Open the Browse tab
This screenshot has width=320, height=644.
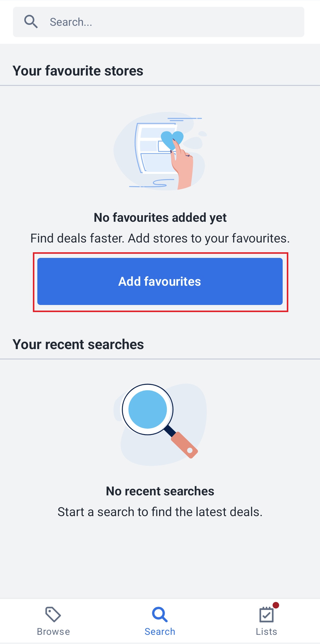coord(53,621)
